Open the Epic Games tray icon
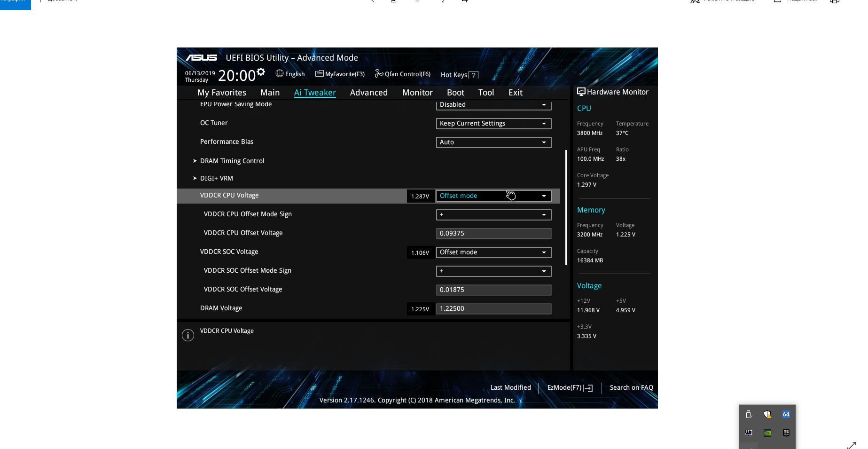This screenshot has height=449, width=868. 786,433
